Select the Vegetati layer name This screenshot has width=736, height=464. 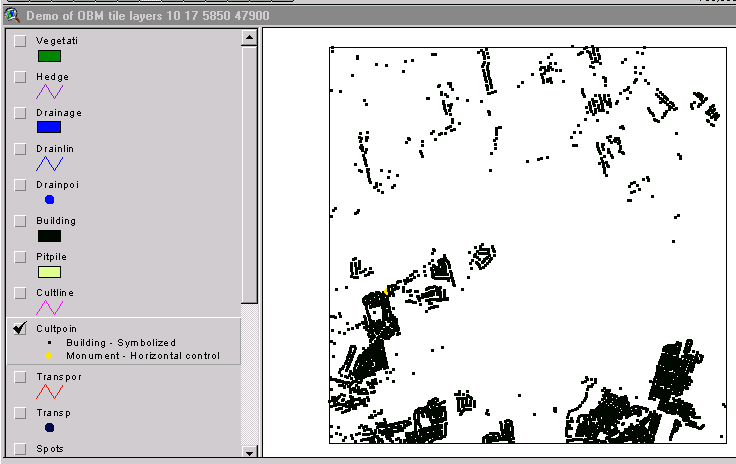[57, 41]
